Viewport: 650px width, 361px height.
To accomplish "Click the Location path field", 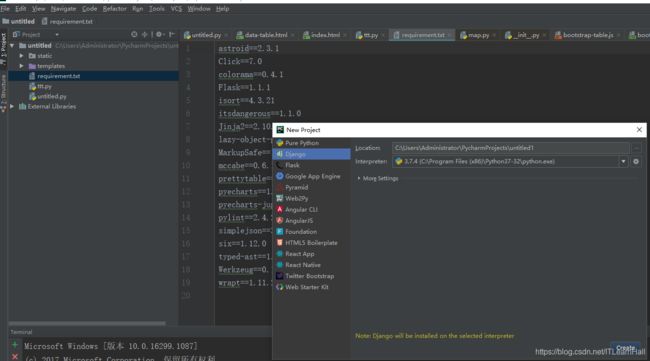I will pyautogui.click(x=511, y=148).
